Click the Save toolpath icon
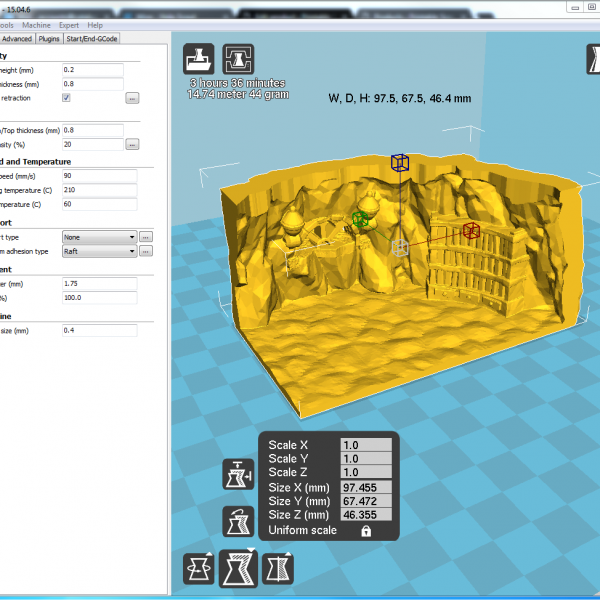 pos(238,59)
